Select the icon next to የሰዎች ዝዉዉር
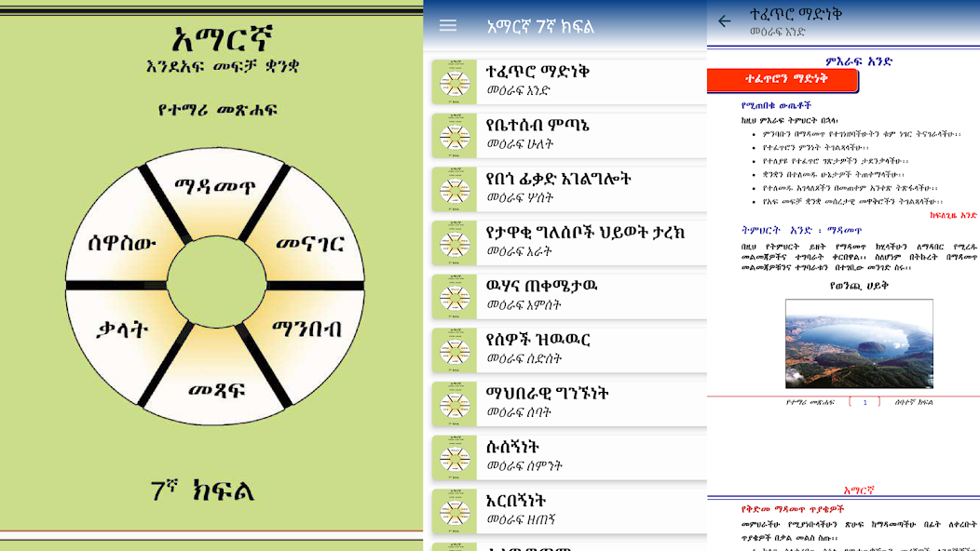This screenshot has height=551, width=980. tap(456, 350)
